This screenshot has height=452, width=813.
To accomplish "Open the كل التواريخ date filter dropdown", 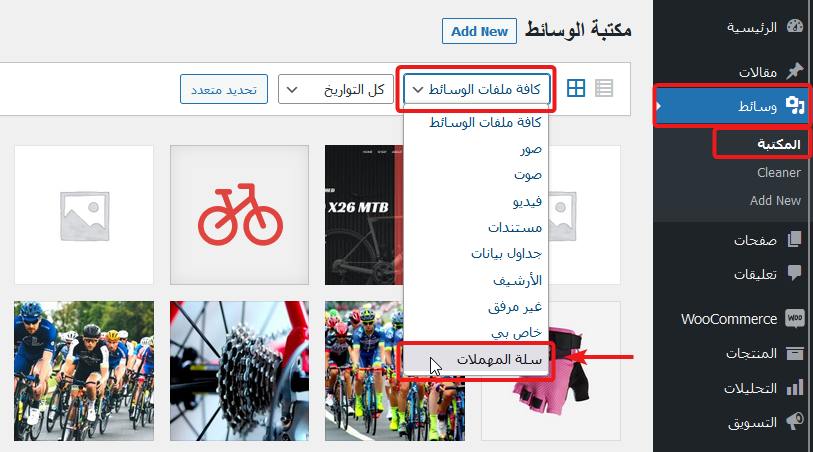I will coord(335,89).
